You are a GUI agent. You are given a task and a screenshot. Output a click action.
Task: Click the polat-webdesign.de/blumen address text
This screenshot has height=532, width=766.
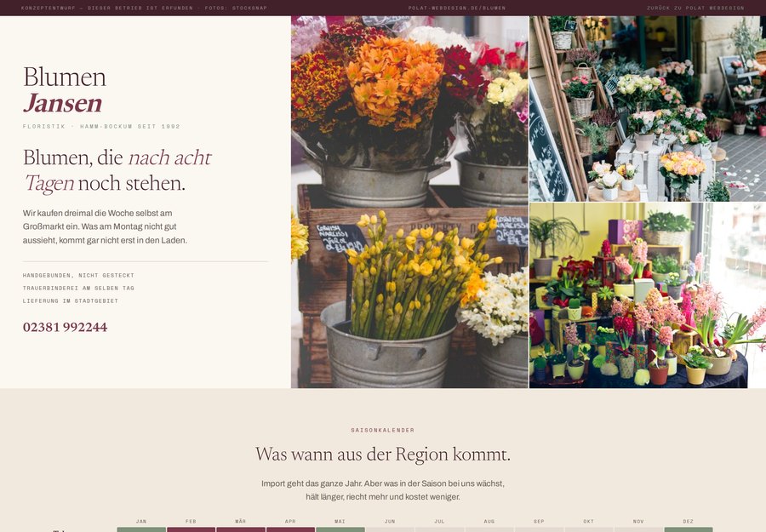click(x=457, y=8)
